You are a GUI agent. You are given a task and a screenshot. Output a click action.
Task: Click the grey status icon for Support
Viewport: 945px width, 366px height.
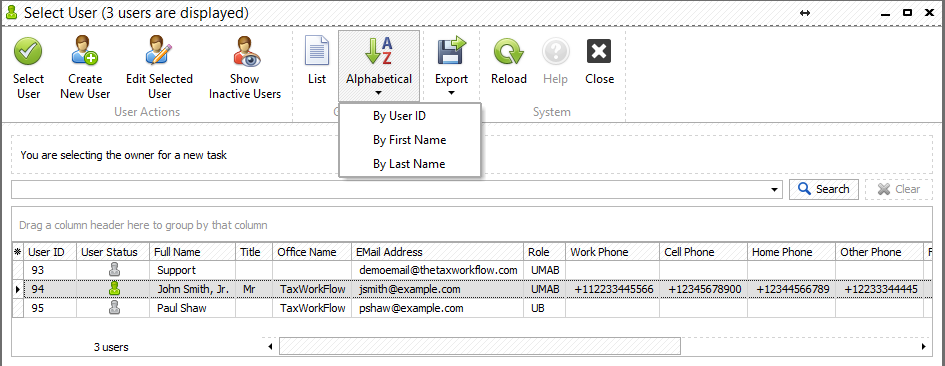click(114, 270)
